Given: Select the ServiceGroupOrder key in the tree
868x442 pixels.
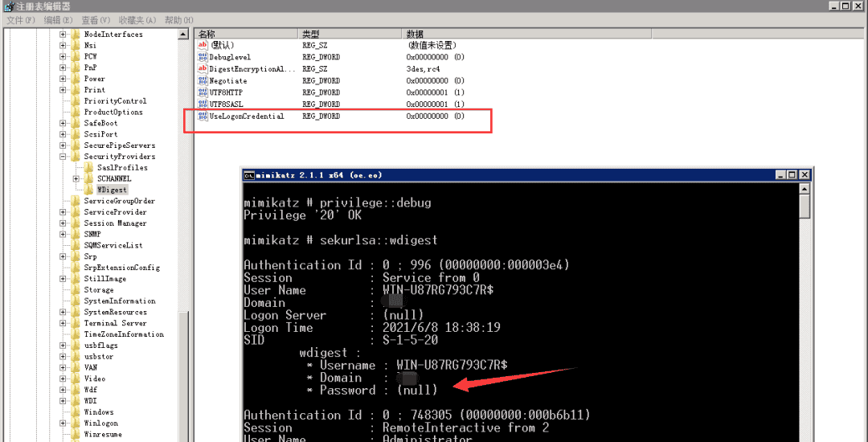Looking at the screenshot, I should [x=119, y=201].
